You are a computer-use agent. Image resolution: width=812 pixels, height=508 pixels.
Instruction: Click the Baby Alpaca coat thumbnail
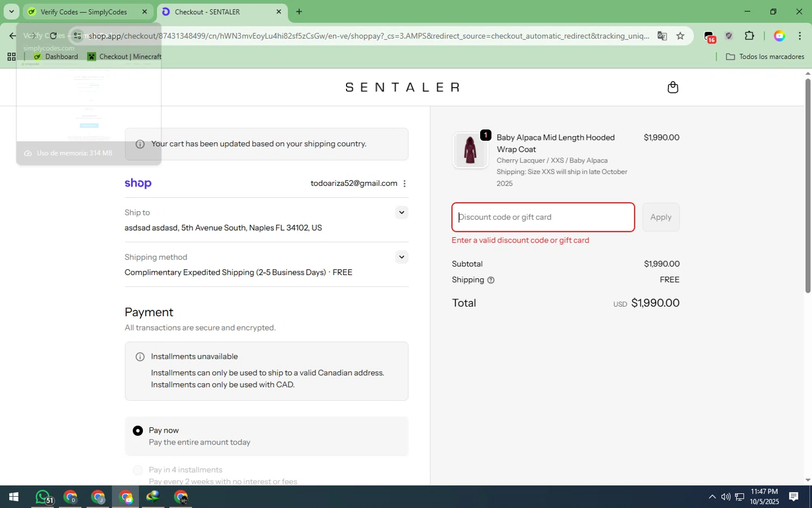(470, 150)
